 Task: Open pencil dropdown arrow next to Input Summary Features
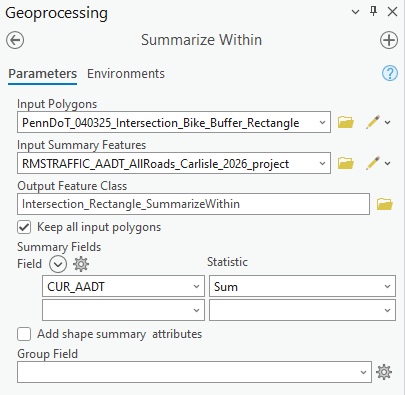tap(387, 164)
